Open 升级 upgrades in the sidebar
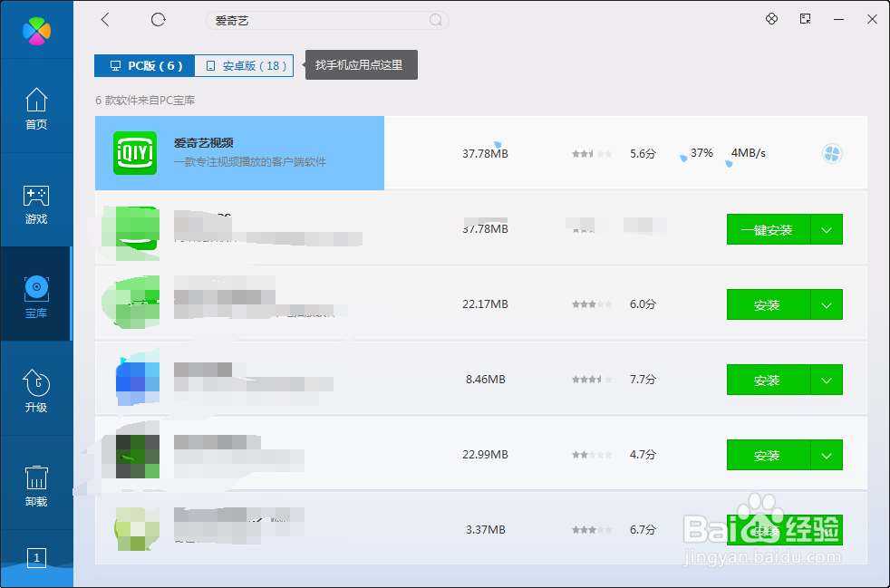Viewport: 890px width, 588px height. [36, 390]
